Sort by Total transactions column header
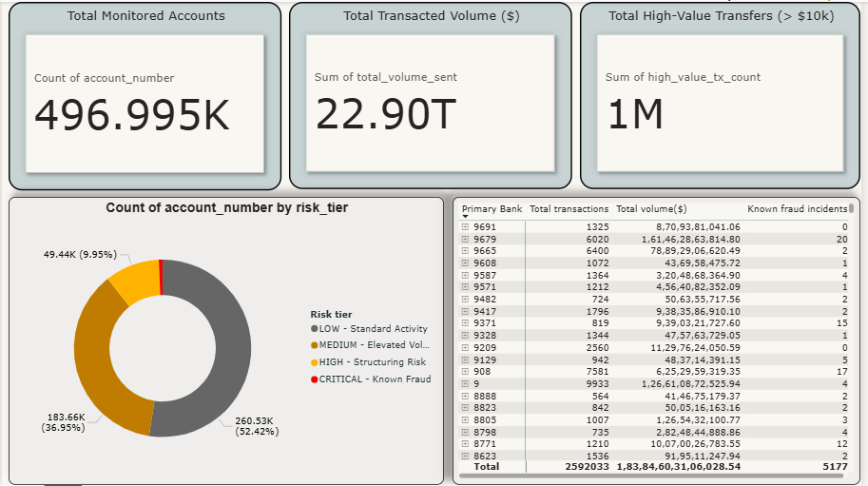The image size is (868, 486). click(x=569, y=208)
